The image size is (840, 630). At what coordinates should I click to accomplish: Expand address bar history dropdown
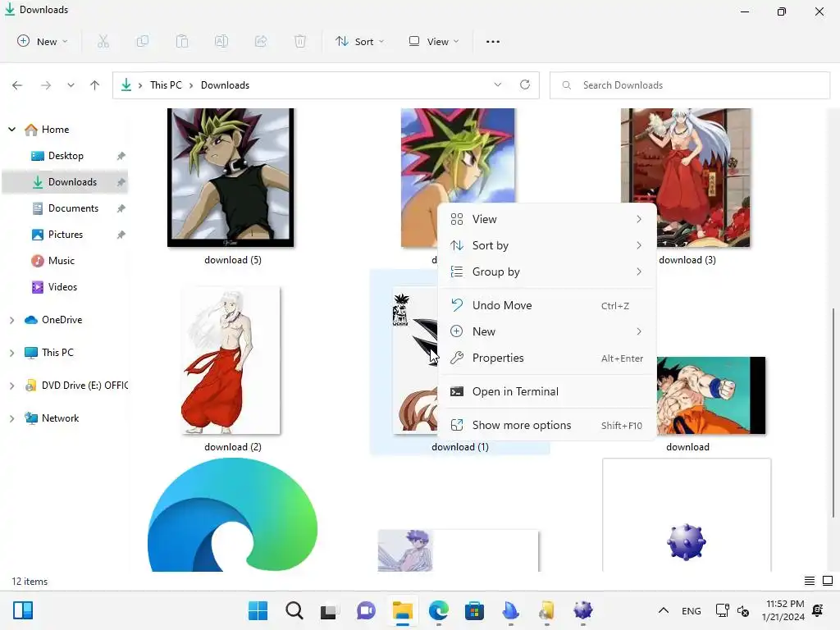point(498,84)
